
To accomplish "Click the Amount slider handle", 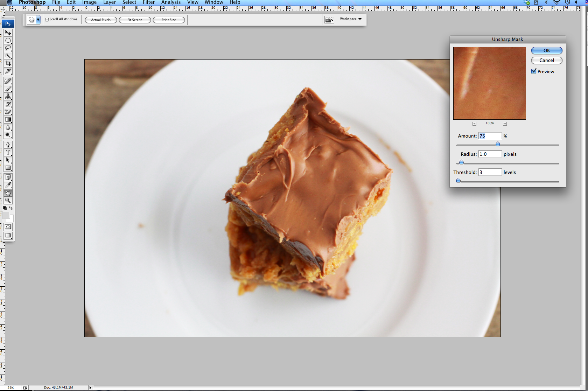I will coord(498,144).
